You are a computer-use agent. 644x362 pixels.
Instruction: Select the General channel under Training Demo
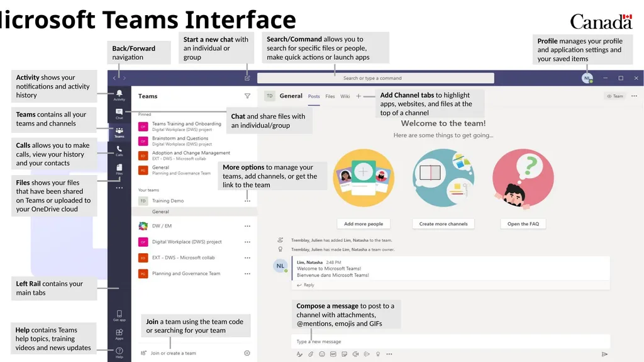(x=194, y=212)
